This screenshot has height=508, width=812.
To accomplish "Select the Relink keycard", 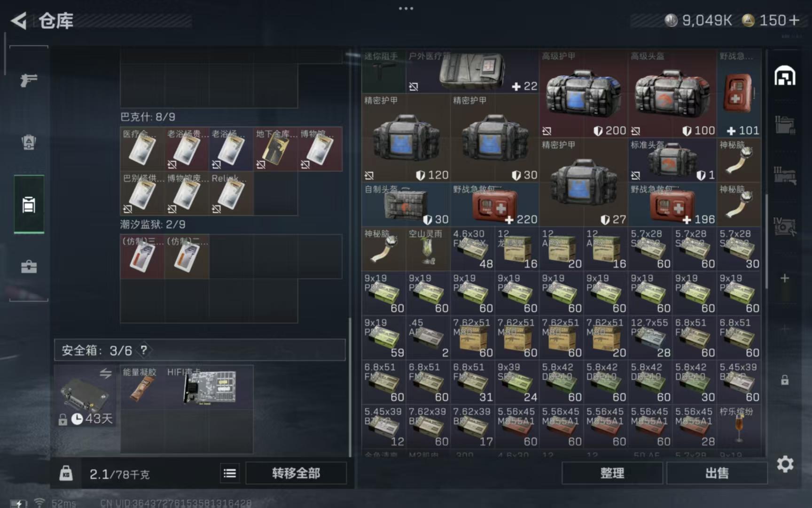I will [231, 194].
